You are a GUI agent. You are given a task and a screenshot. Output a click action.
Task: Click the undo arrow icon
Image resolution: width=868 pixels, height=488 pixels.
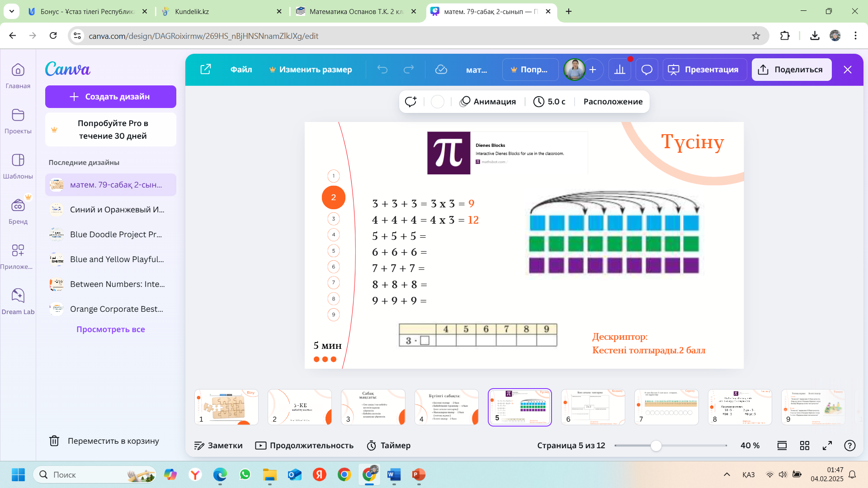point(382,70)
